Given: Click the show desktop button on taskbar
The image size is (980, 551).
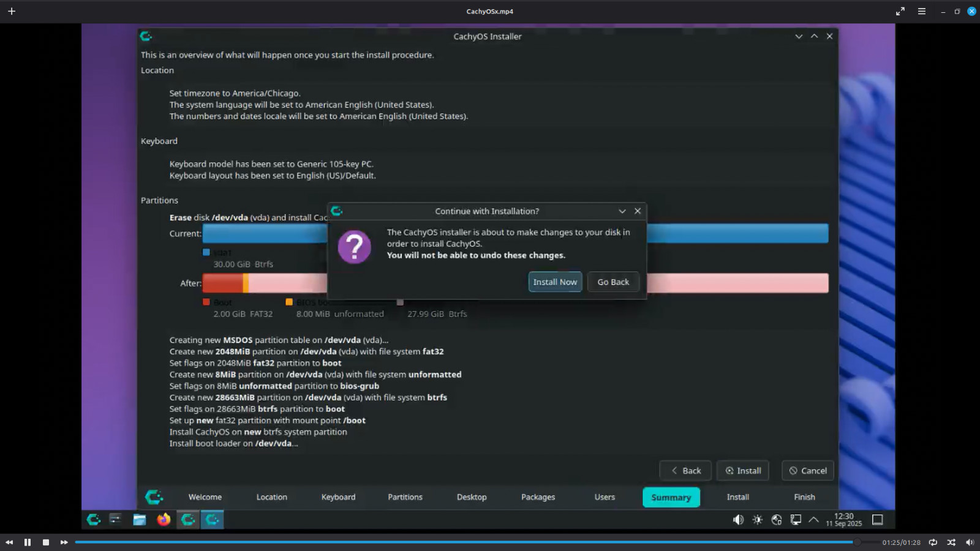Looking at the screenshot, I should pos(878,520).
